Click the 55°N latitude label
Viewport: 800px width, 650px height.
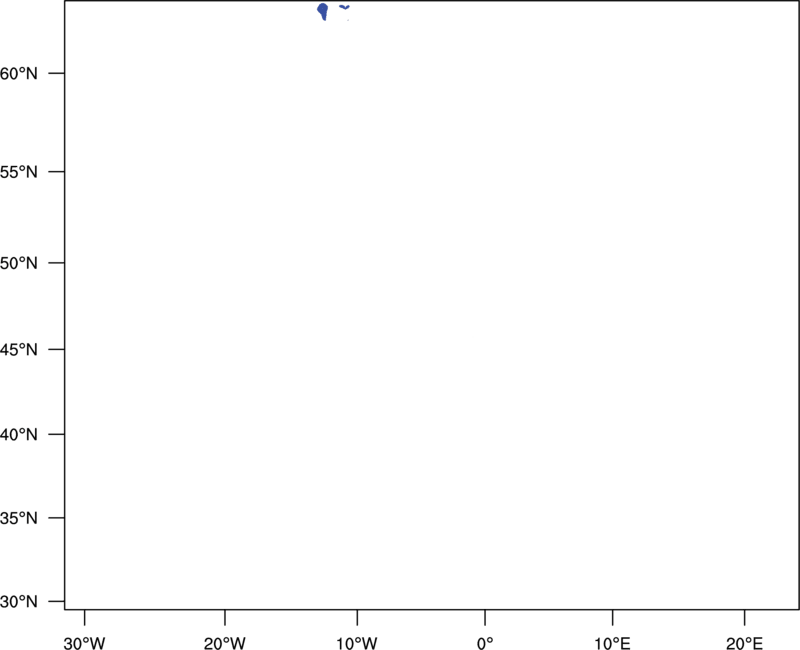pos(18,172)
